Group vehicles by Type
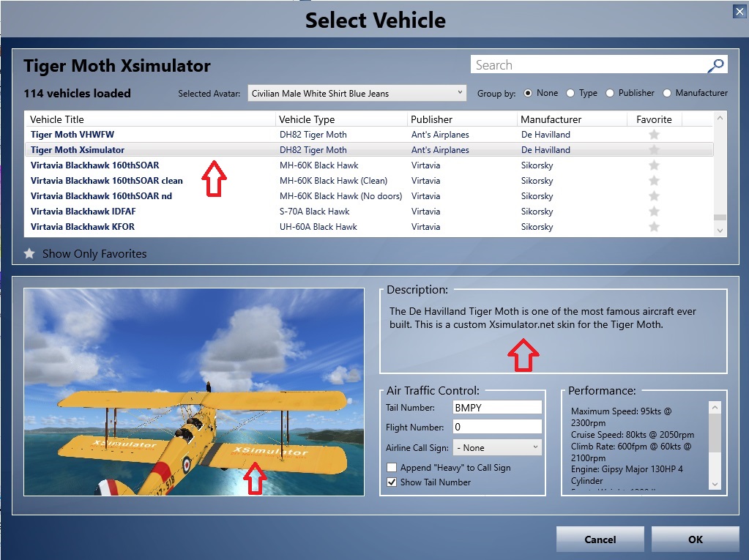The image size is (749, 560). pyautogui.click(x=570, y=93)
